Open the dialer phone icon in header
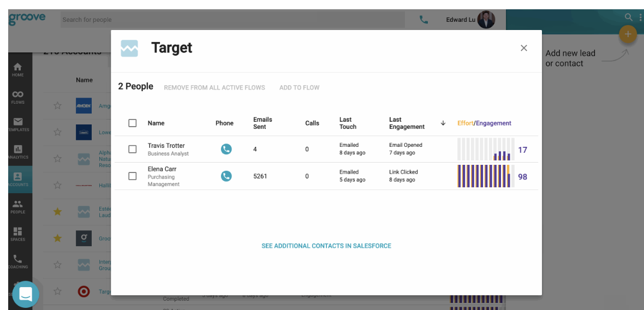 [424, 19]
